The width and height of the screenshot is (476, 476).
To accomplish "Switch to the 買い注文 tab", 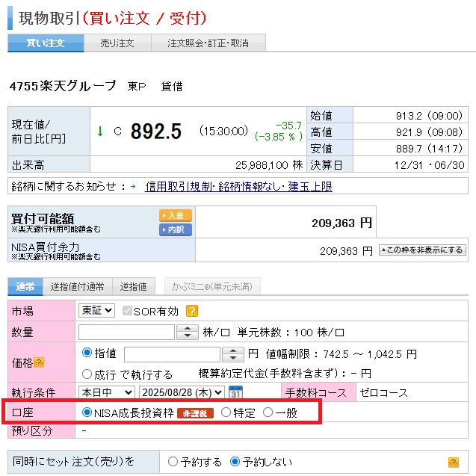I will 46,43.
